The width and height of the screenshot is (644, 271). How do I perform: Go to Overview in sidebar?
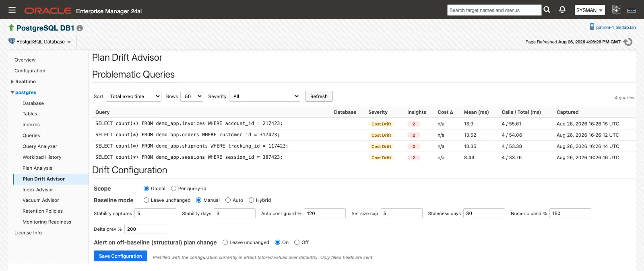click(25, 60)
